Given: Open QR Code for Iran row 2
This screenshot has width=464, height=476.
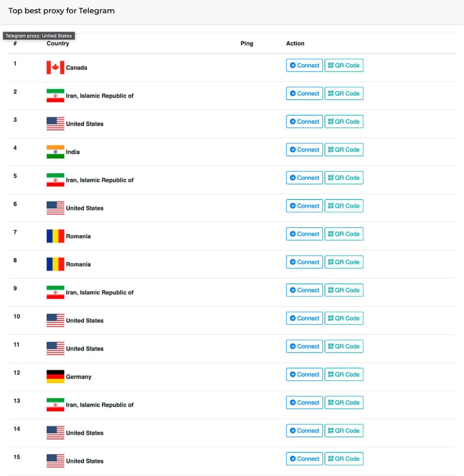Looking at the screenshot, I should pyautogui.click(x=344, y=94).
